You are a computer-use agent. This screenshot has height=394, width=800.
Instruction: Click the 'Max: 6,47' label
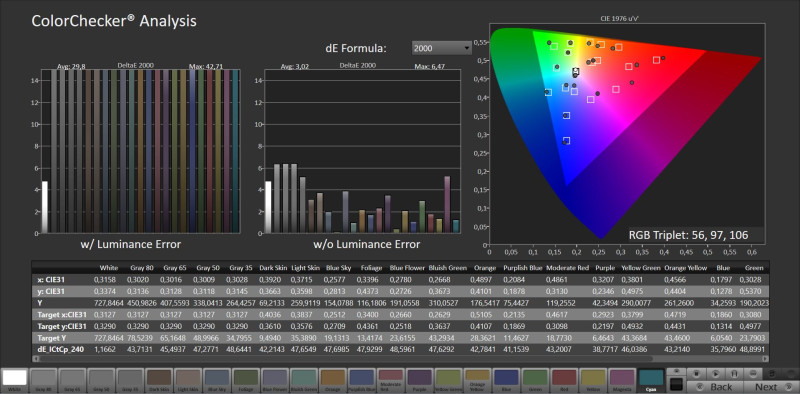click(430, 66)
